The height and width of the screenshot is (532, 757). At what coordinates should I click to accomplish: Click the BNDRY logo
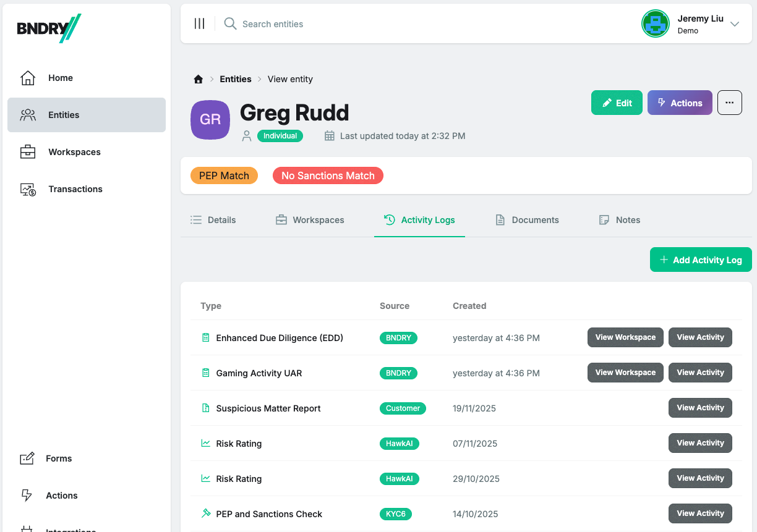click(48, 27)
